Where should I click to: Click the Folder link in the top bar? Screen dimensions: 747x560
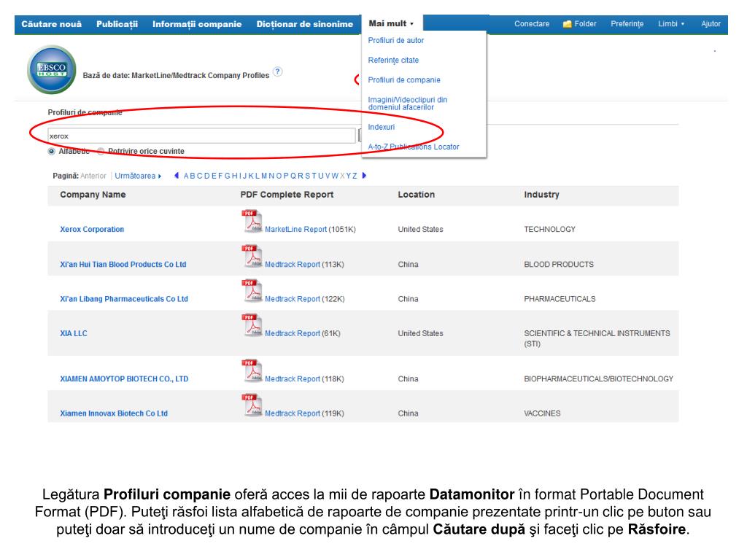(x=585, y=24)
